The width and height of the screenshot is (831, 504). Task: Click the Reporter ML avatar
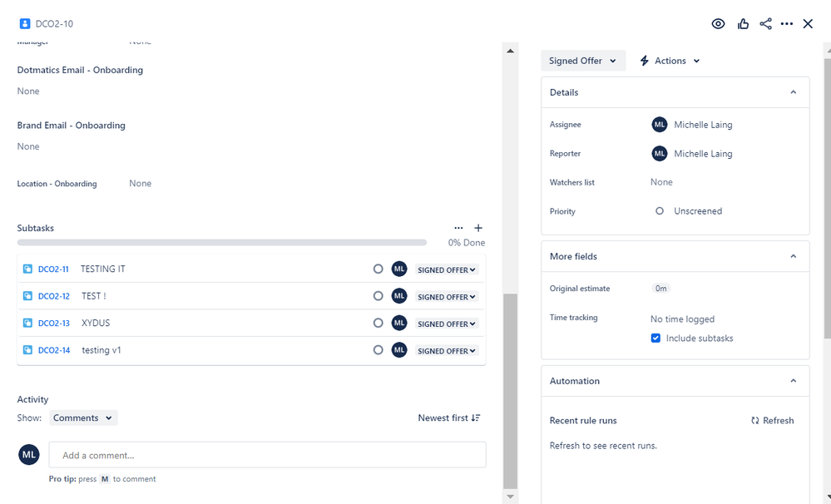point(660,154)
